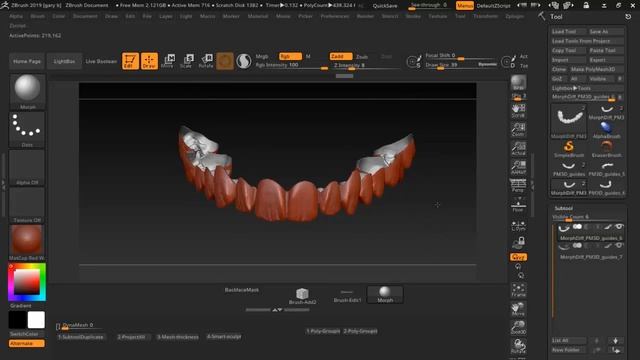Click the sculptris pro S-sphere icon
This screenshot has width=640, height=360.
(x=244, y=61)
